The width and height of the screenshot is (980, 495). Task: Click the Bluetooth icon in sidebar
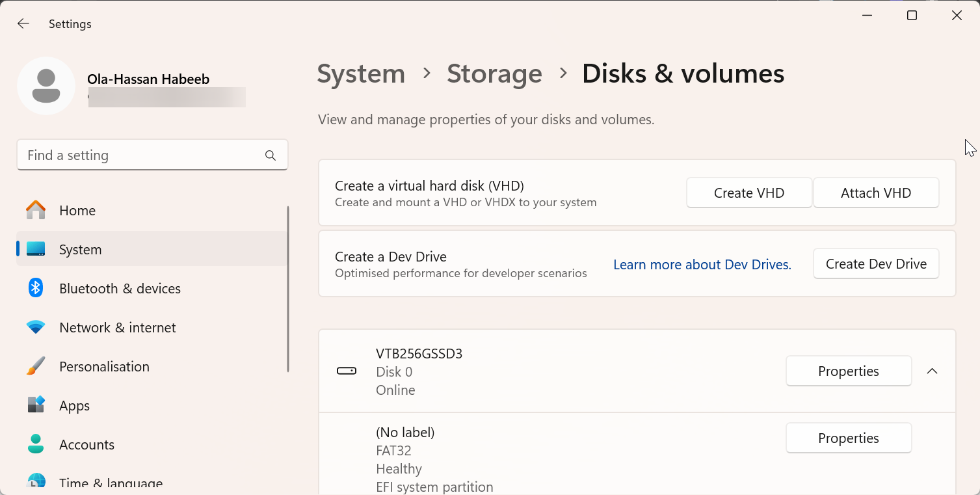pyautogui.click(x=36, y=288)
